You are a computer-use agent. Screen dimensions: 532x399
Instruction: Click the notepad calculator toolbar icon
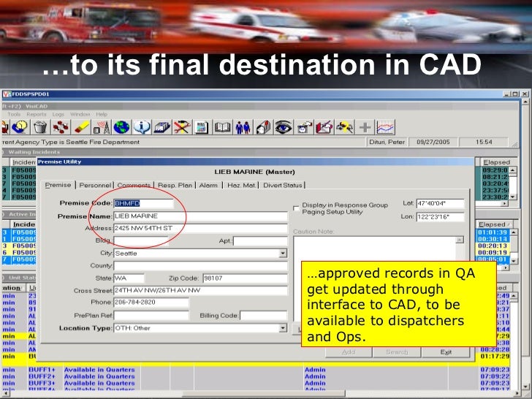(x=202, y=127)
